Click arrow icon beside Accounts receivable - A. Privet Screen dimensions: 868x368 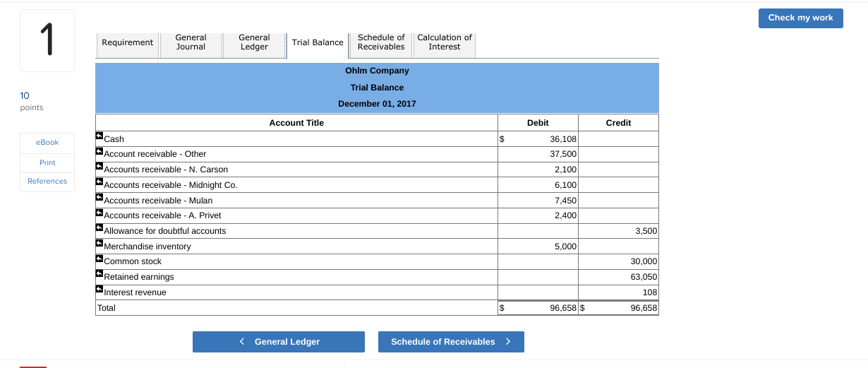tap(100, 212)
